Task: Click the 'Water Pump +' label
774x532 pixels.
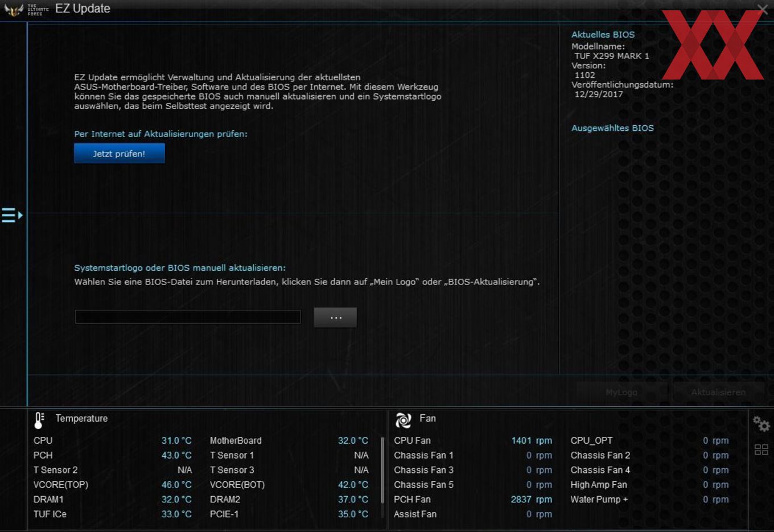Action: tap(599, 500)
